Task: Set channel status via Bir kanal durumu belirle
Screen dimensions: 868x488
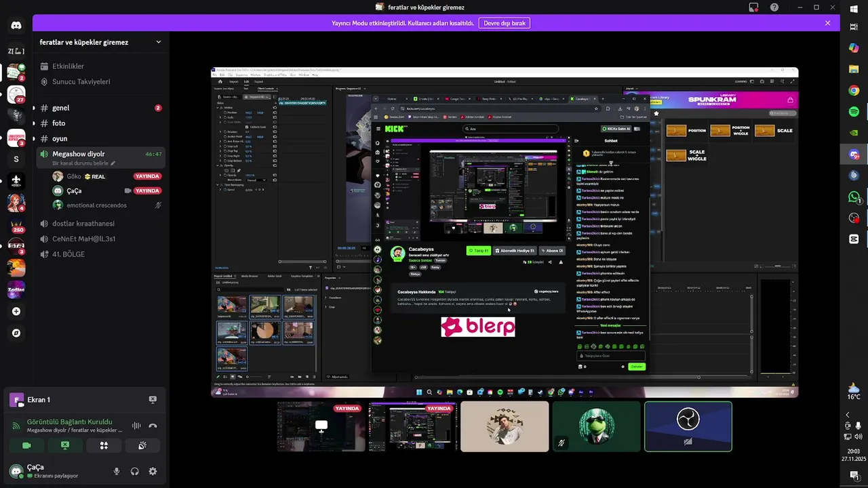Action: tap(83, 163)
